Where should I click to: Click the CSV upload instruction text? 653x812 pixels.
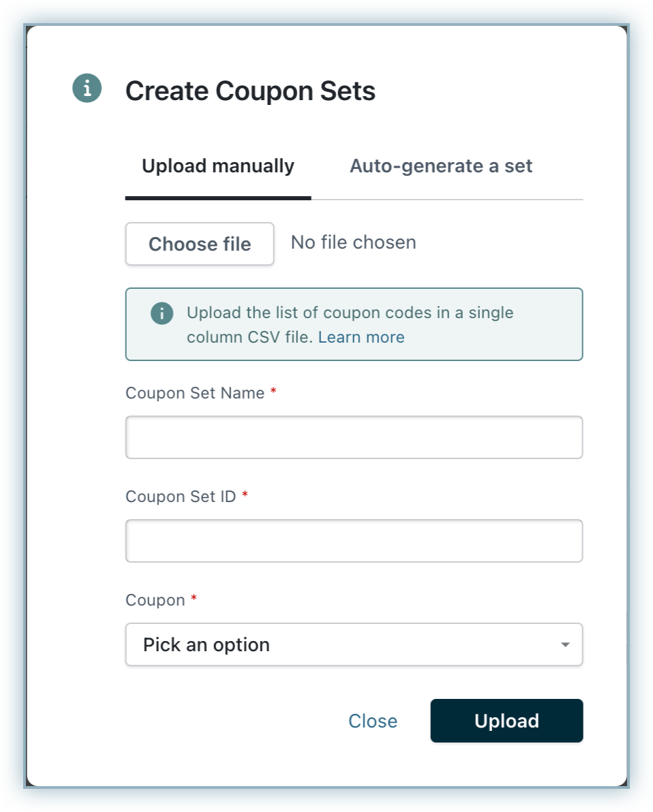click(350, 313)
